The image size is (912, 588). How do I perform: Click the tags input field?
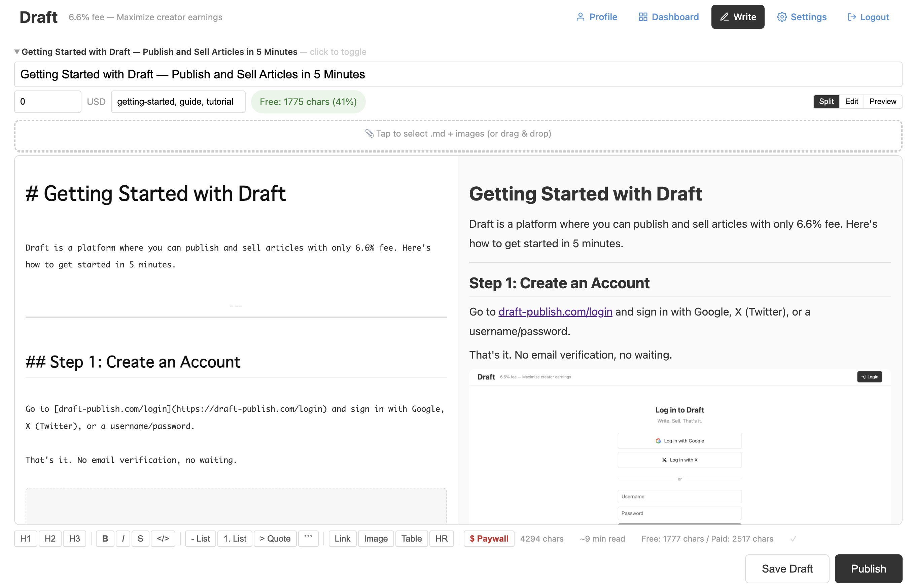pyautogui.click(x=178, y=102)
